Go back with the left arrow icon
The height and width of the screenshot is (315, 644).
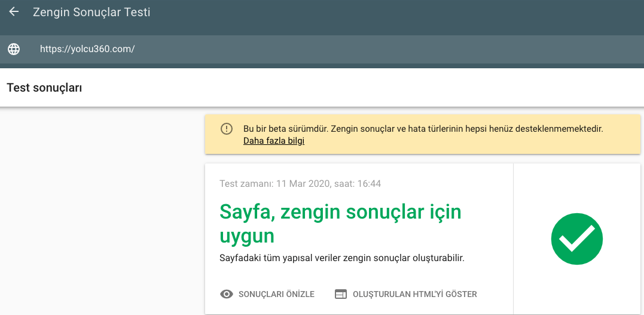[x=14, y=12]
